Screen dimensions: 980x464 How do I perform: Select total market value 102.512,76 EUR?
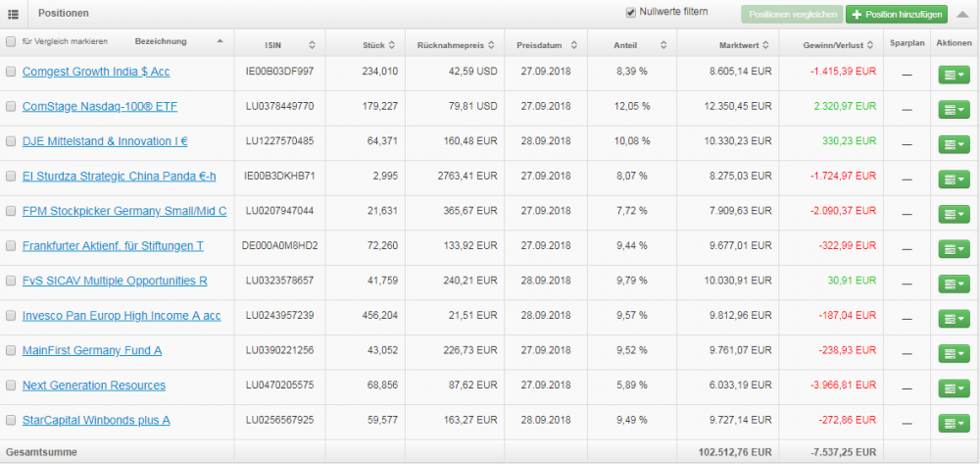[x=735, y=451]
